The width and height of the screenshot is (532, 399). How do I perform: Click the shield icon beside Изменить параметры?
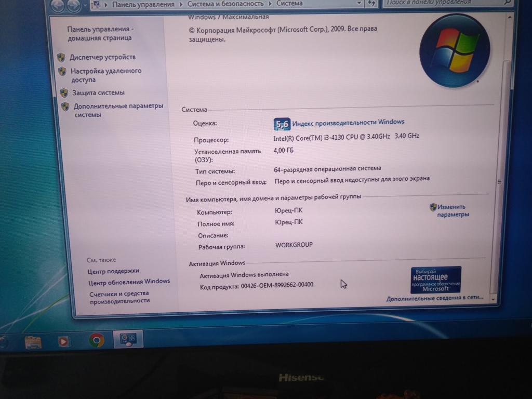point(433,207)
